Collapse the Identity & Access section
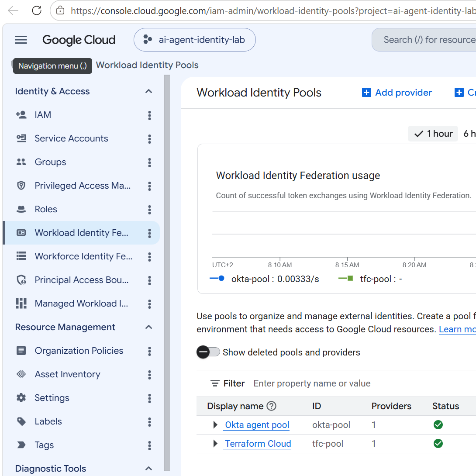 point(148,91)
